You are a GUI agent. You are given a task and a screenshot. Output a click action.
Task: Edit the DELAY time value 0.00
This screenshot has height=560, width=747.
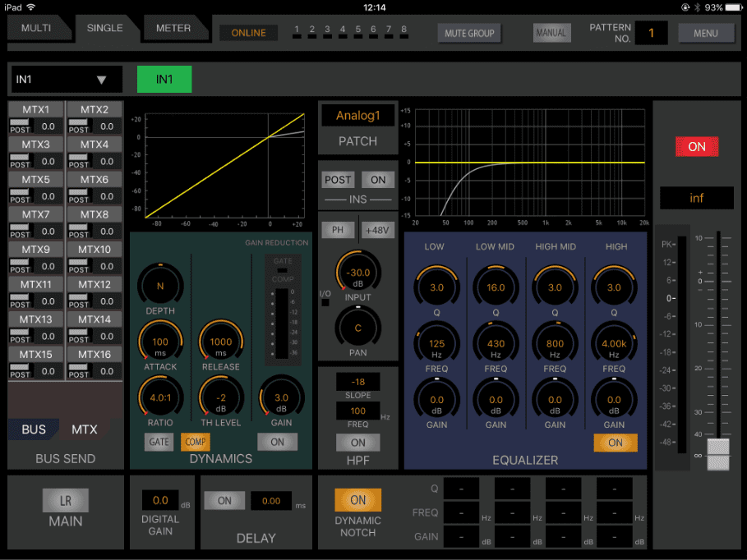271,501
